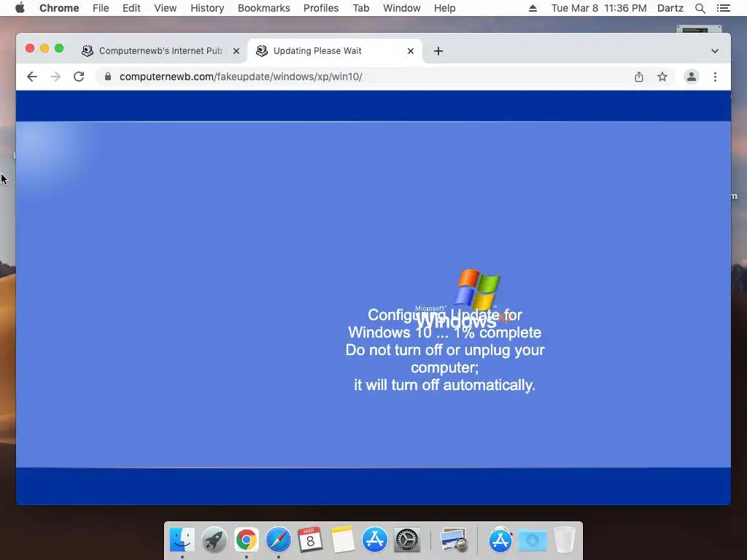
Task: Click 'Do not turn off or unplug your' text
Action: tap(445, 350)
